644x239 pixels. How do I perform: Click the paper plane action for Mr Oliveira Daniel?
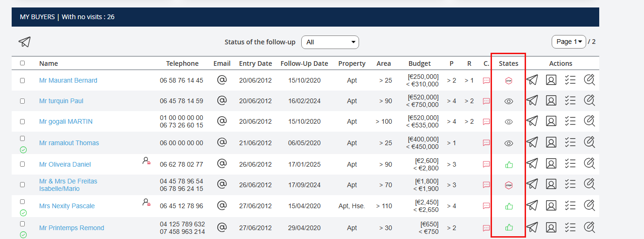coord(532,163)
